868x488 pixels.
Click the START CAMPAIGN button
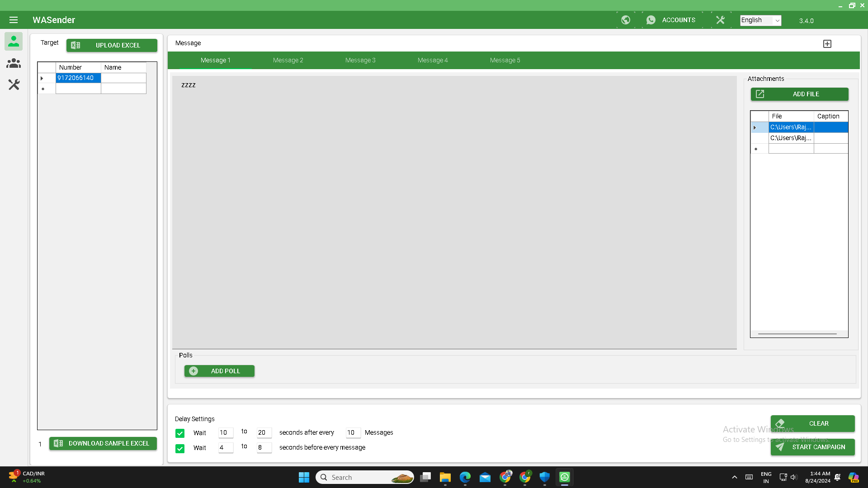[x=812, y=447]
